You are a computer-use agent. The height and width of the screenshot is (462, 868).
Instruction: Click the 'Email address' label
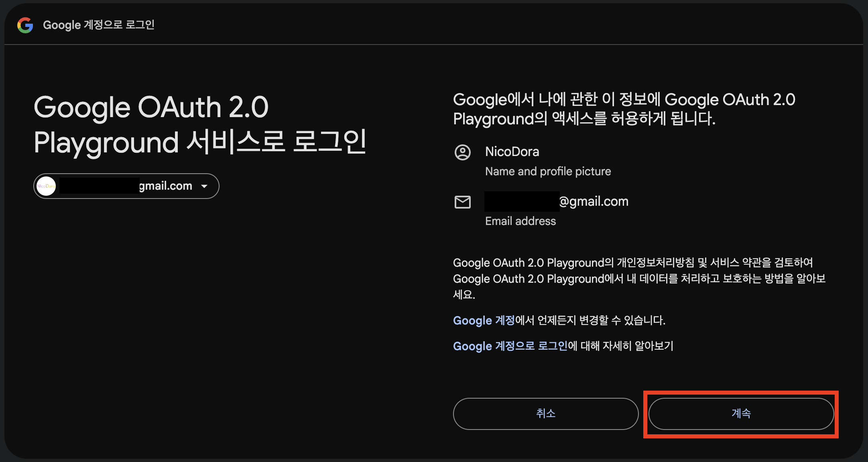[520, 221]
